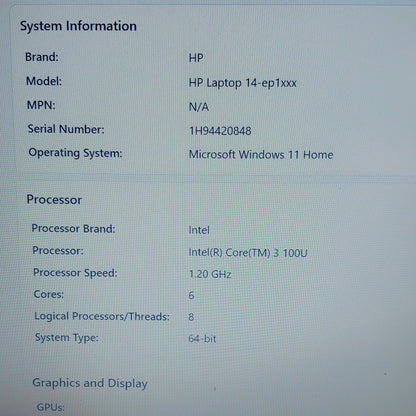Click the 'Graphics and Display' heading

click(90, 383)
